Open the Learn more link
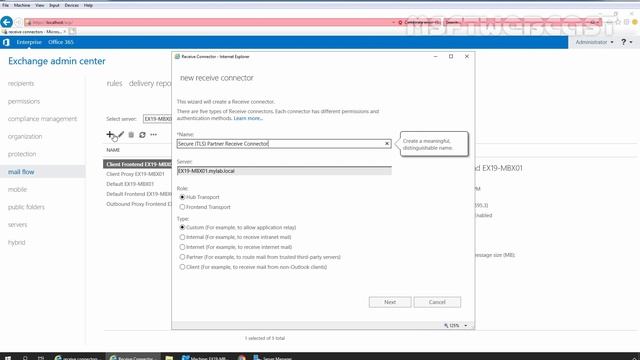640x360 pixels. pyautogui.click(x=248, y=118)
